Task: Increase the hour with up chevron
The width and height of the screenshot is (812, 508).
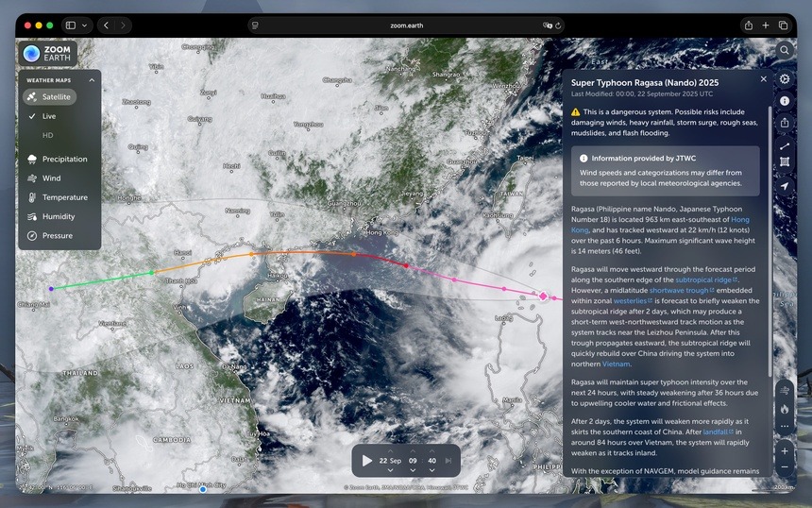Action: (x=413, y=451)
